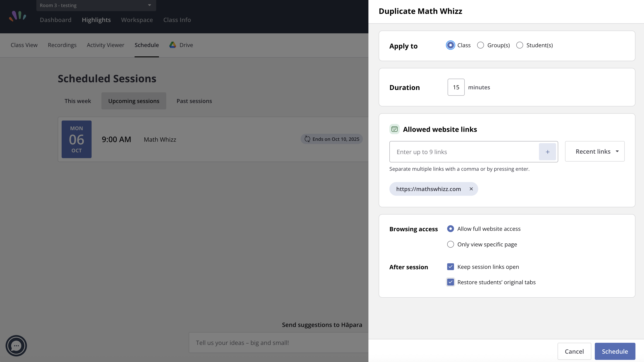The width and height of the screenshot is (644, 362).
Task: Select the Group(s) radio button
Action: coord(481,45)
